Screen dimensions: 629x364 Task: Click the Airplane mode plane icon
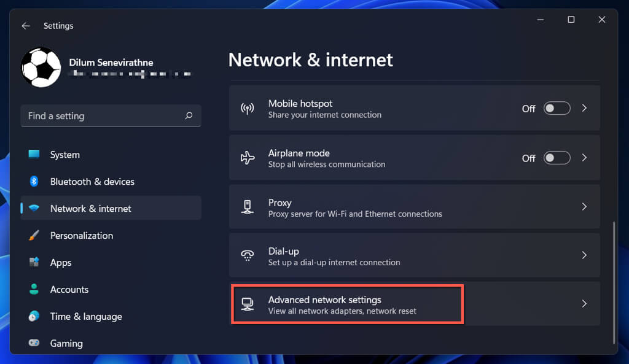click(x=248, y=158)
